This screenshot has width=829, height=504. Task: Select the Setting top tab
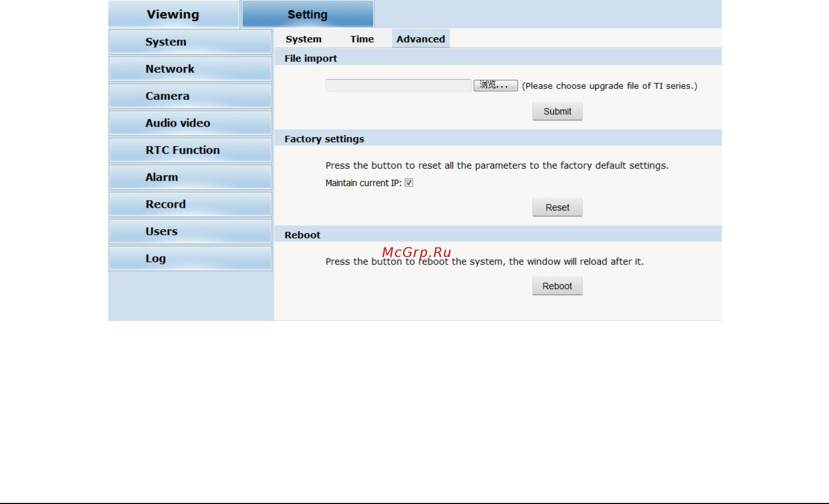[308, 14]
